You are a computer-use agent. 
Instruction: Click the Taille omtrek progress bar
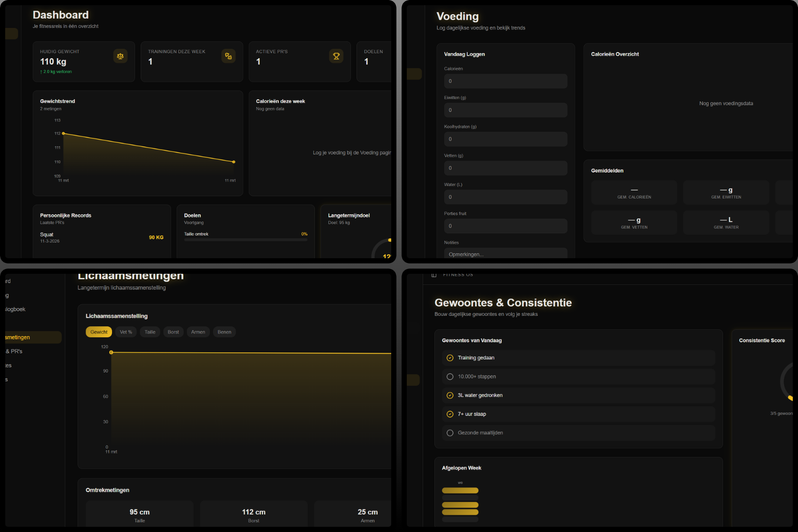tap(246, 240)
